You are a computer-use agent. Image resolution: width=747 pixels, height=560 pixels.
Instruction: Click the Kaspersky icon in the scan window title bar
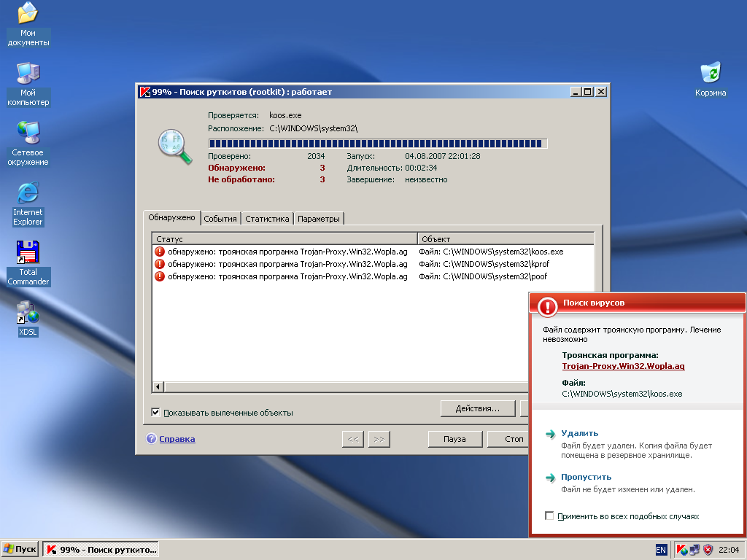tap(145, 92)
